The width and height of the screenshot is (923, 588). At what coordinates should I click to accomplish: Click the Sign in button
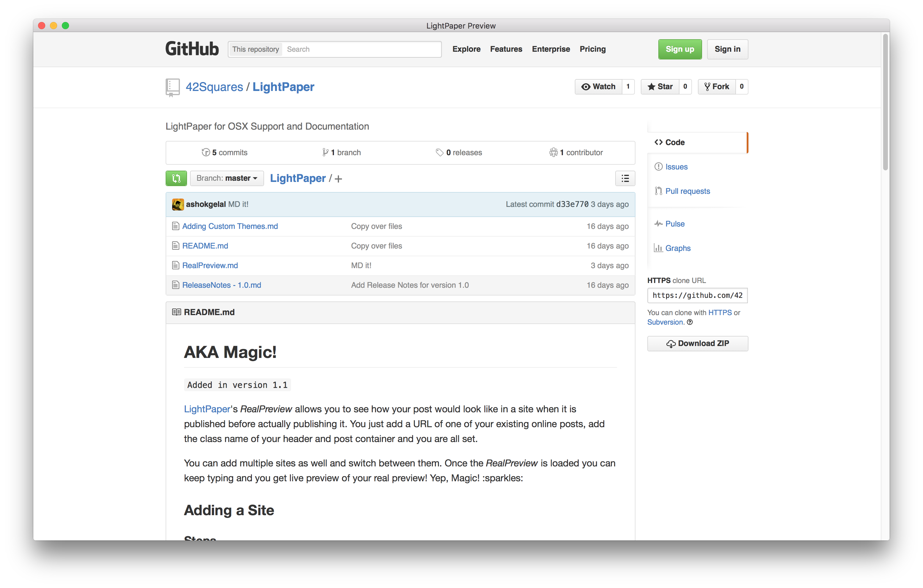pos(727,49)
